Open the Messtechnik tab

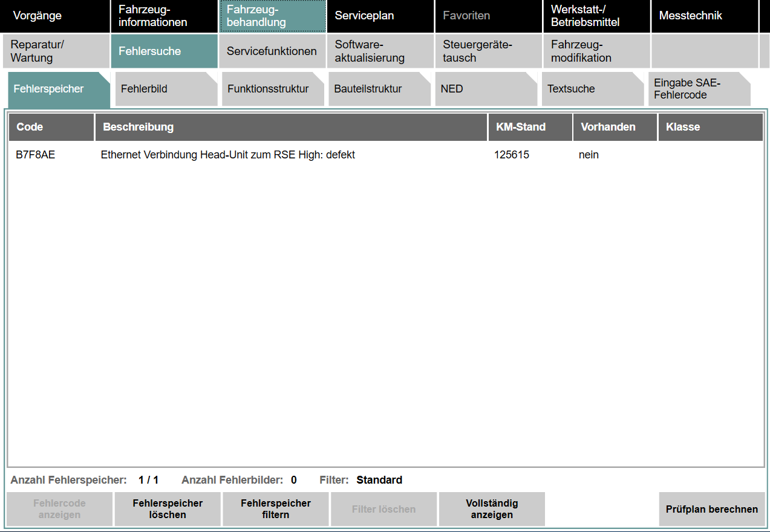tap(704, 16)
